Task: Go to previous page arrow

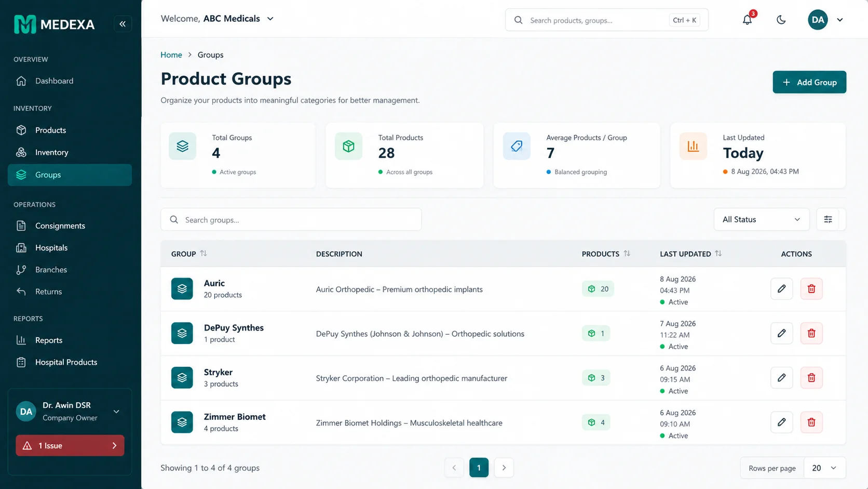Action: point(454,468)
